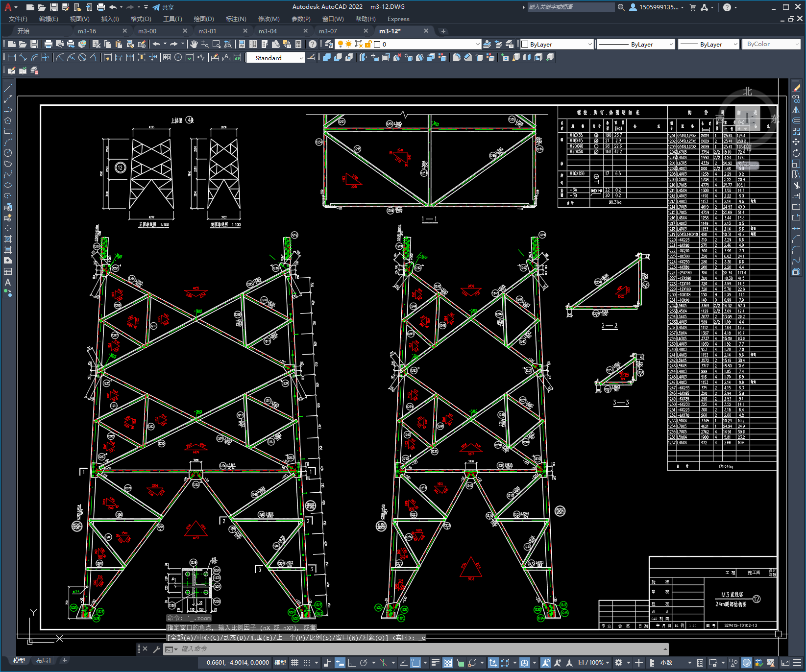806x672 pixels.
Task: Open the customize wrench icon beside command line
Action: click(x=156, y=649)
